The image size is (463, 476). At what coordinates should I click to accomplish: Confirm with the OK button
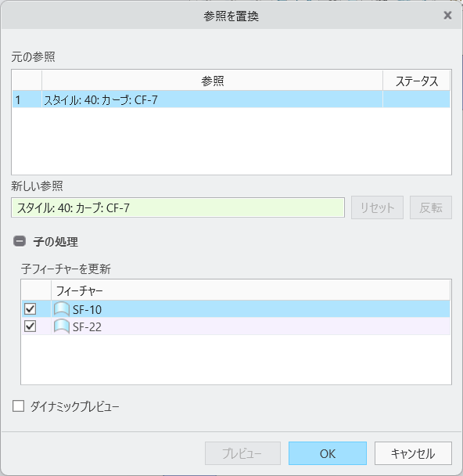[328, 453]
